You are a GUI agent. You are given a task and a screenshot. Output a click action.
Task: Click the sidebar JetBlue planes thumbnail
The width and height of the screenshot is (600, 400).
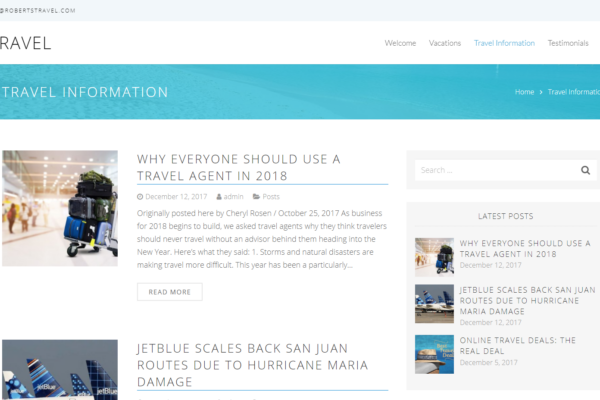[x=434, y=304]
